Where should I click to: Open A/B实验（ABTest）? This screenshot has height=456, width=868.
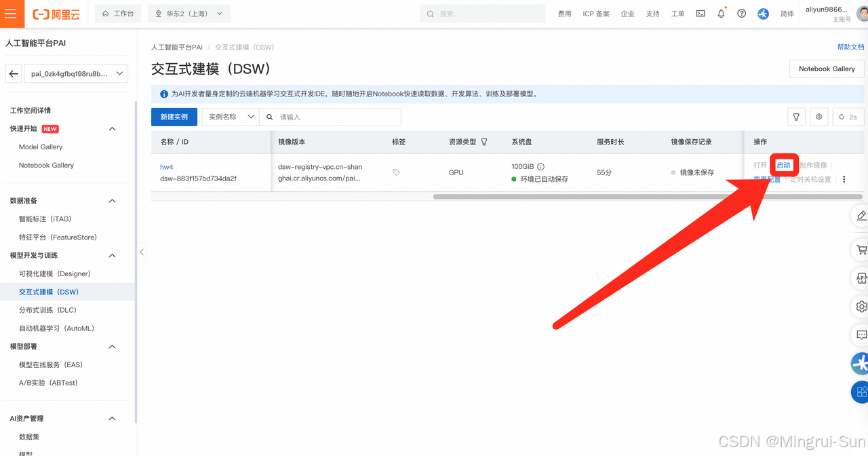tap(48, 383)
